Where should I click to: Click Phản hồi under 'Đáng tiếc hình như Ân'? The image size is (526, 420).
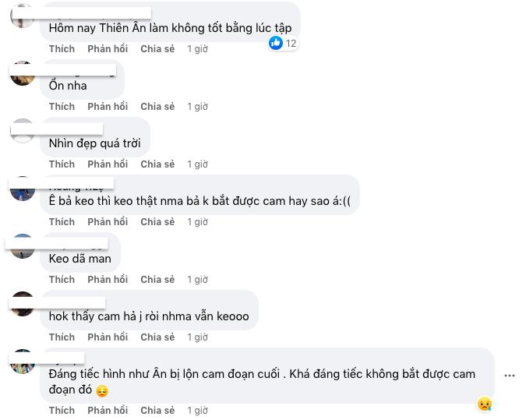[x=108, y=411]
